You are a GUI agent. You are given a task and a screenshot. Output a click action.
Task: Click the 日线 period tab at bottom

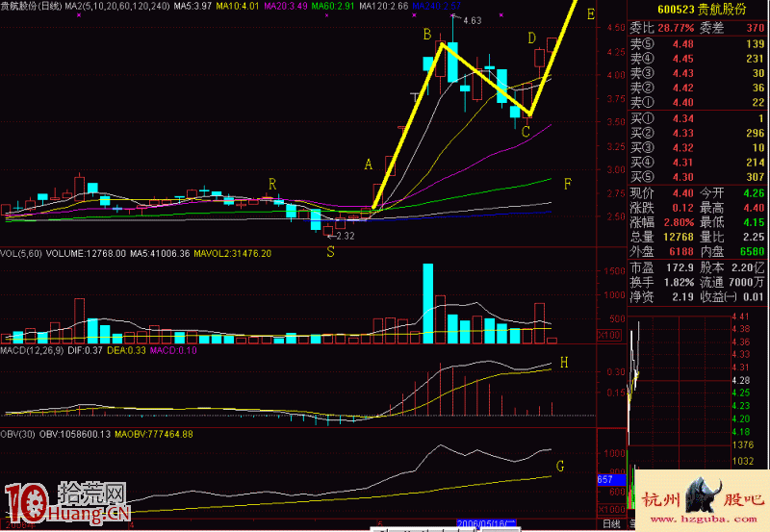click(611, 523)
